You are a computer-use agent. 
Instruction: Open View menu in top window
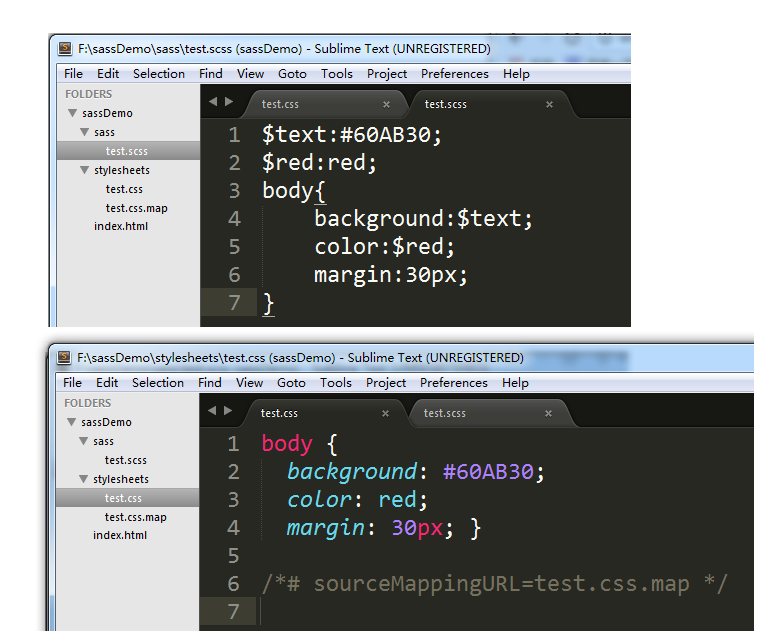click(x=250, y=74)
